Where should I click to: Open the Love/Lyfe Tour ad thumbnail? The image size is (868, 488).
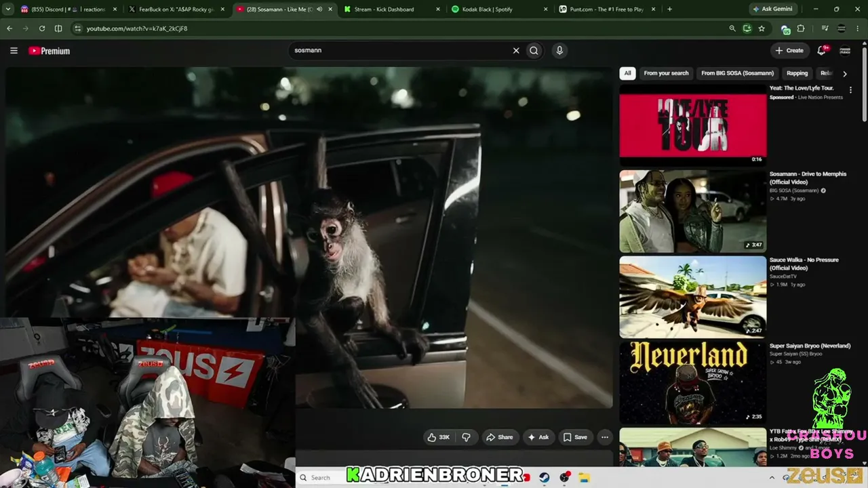pos(692,125)
